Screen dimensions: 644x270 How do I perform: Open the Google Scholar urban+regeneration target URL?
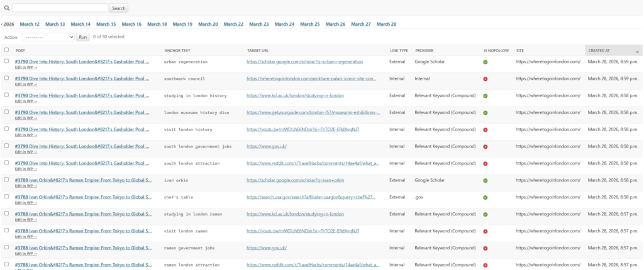click(305, 62)
